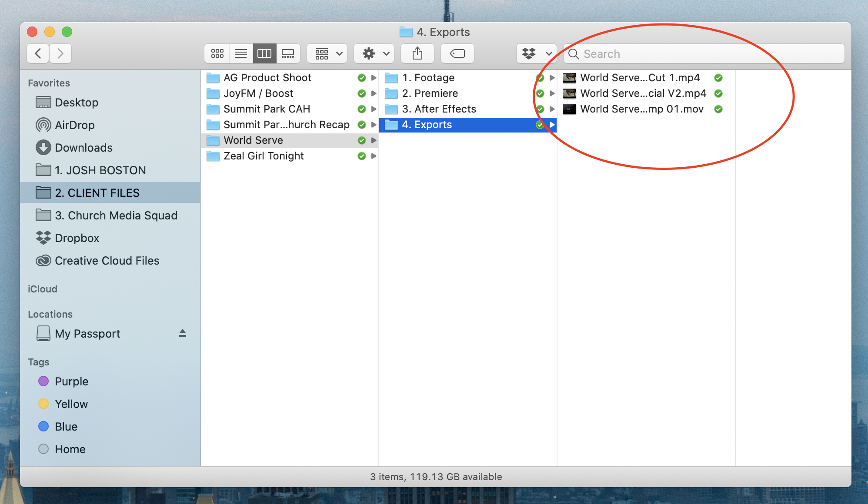The width and height of the screenshot is (868, 504).
Task: Open Creative Cloud Files in the sidebar
Action: coord(107,260)
